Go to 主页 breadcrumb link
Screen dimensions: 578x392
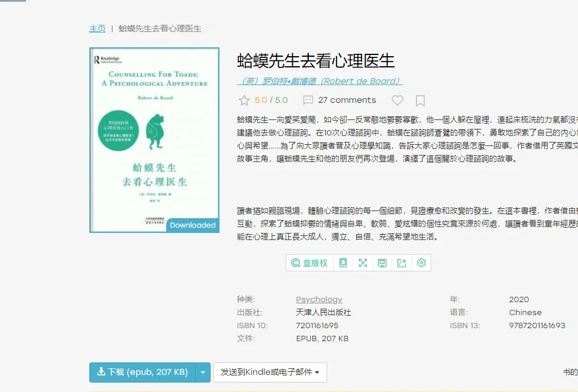click(97, 28)
